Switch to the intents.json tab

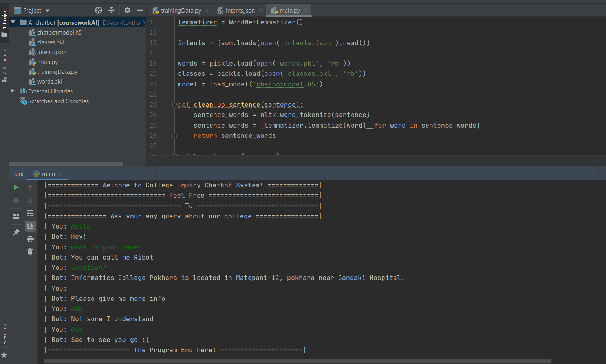(x=240, y=10)
